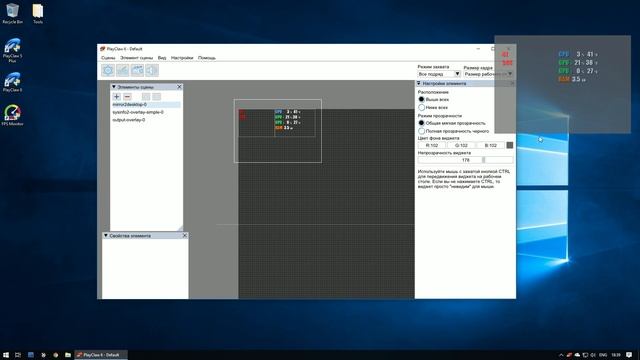
Task: Click the ENG language indicator in tray
Action: [x=603, y=355]
